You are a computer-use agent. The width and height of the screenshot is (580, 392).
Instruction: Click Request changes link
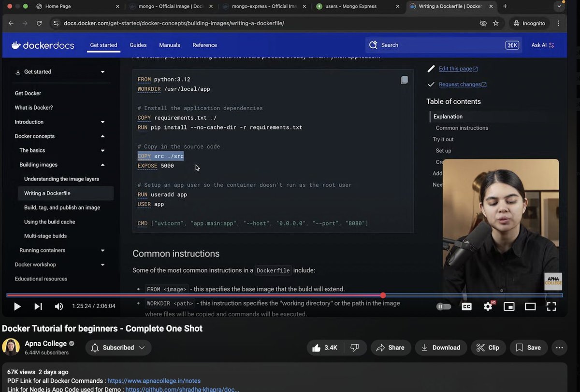click(x=463, y=84)
